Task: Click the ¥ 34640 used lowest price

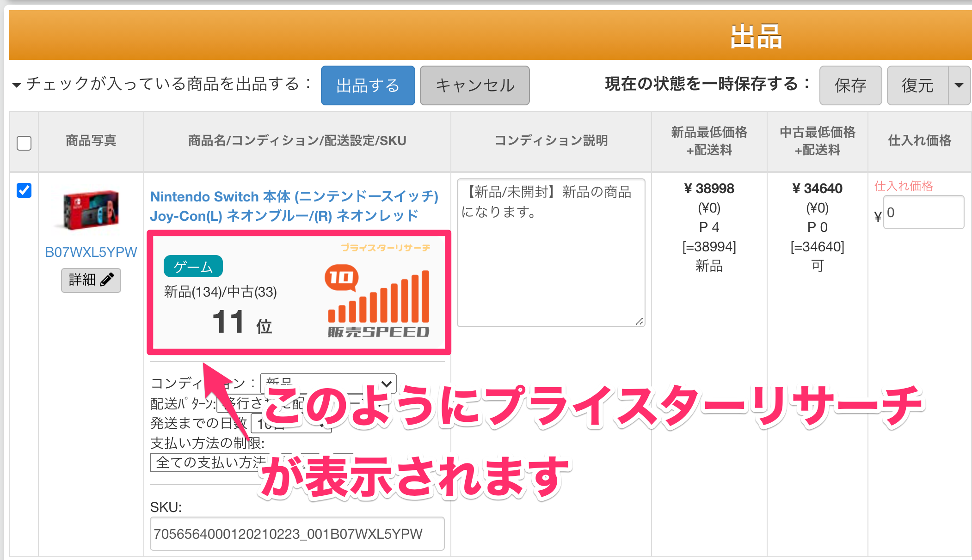Action: (x=817, y=189)
